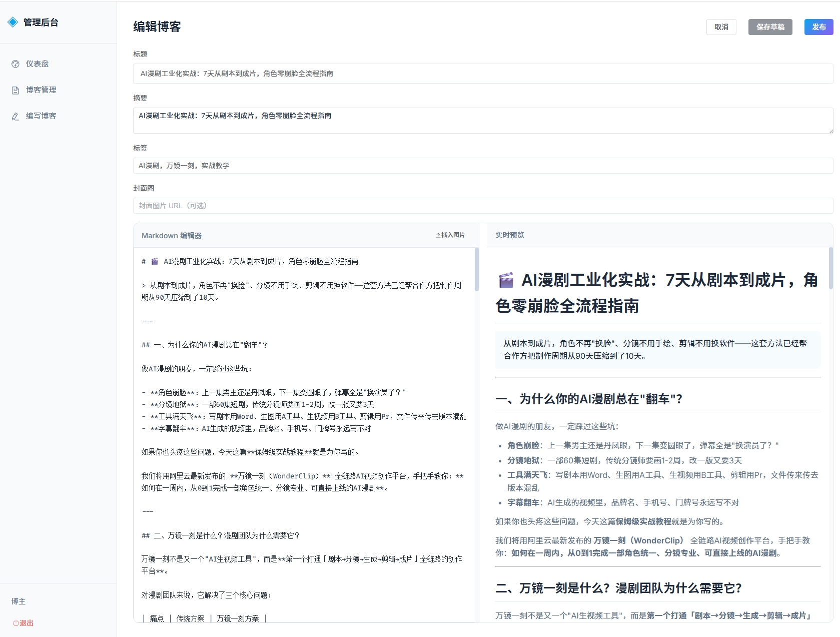This screenshot has height=637, width=840.
Task: Click the 保存草稿 button
Action: tap(770, 27)
